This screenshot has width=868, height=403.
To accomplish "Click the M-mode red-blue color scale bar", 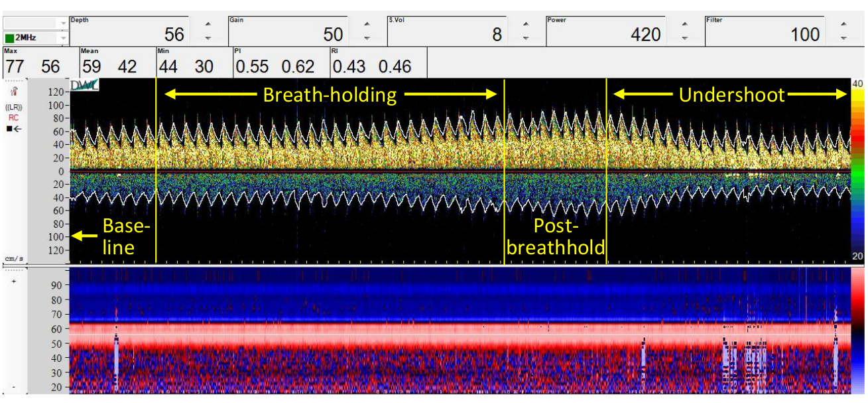I will [x=857, y=331].
